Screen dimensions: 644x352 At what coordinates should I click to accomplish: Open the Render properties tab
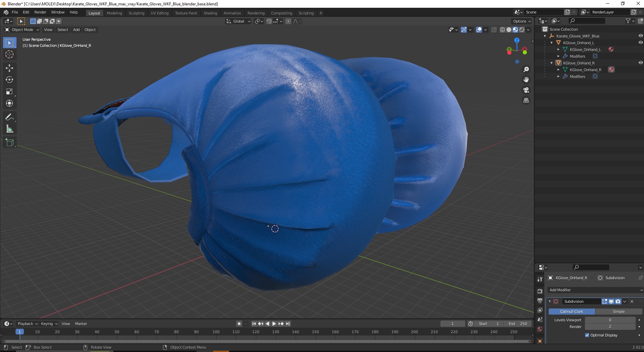pyautogui.click(x=540, y=291)
